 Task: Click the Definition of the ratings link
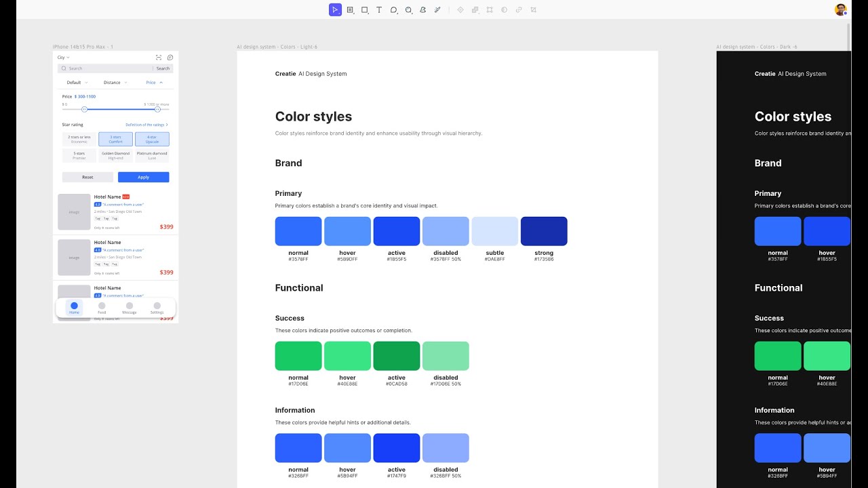[146, 125]
